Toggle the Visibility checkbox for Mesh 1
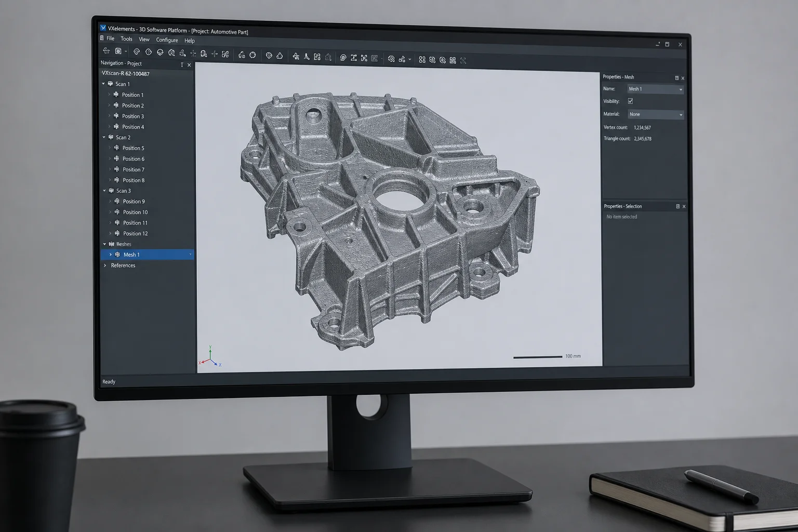Viewport: 798px width, 532px height. 630,101
